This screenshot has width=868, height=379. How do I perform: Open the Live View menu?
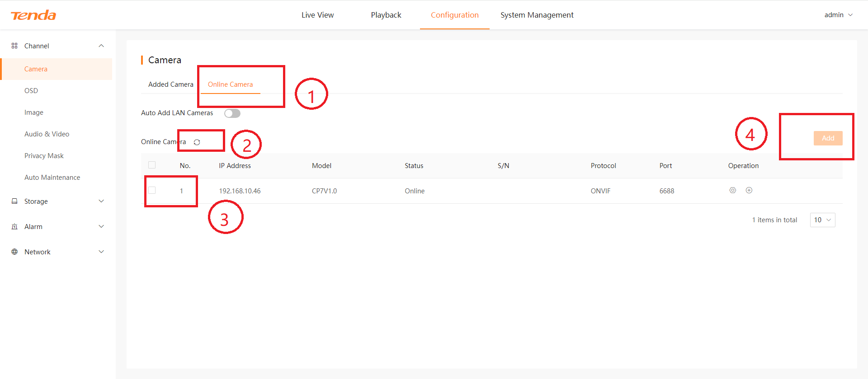point(317,15)
